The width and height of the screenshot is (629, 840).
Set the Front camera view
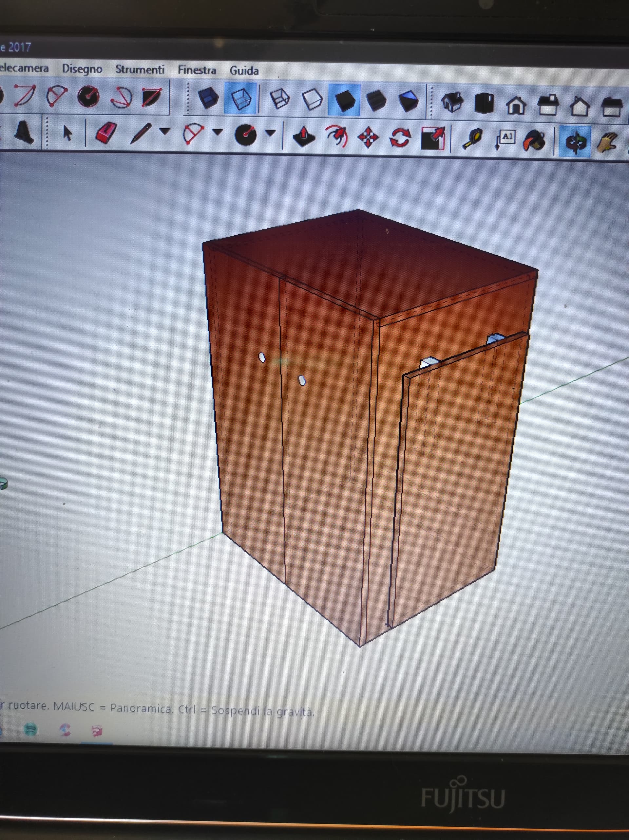click(x=516, y=105)
